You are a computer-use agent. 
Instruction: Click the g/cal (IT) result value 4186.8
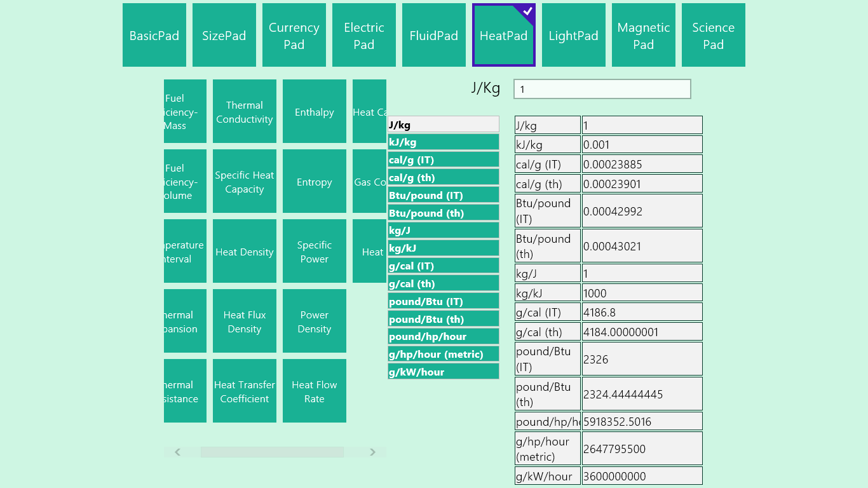(642, 312)
